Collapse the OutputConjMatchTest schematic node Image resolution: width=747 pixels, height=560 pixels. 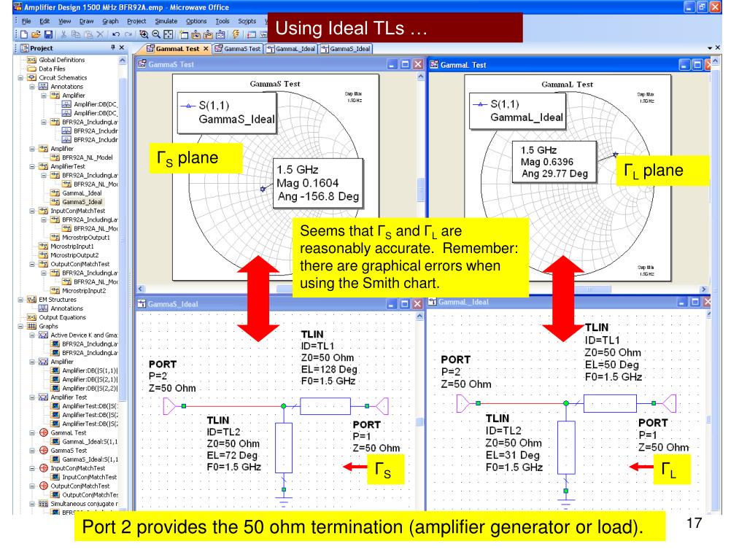[32, 264]
